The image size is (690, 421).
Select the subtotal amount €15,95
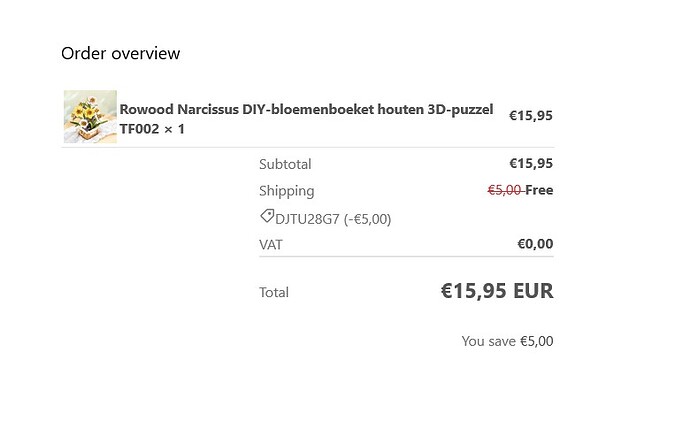click(530, 164)
